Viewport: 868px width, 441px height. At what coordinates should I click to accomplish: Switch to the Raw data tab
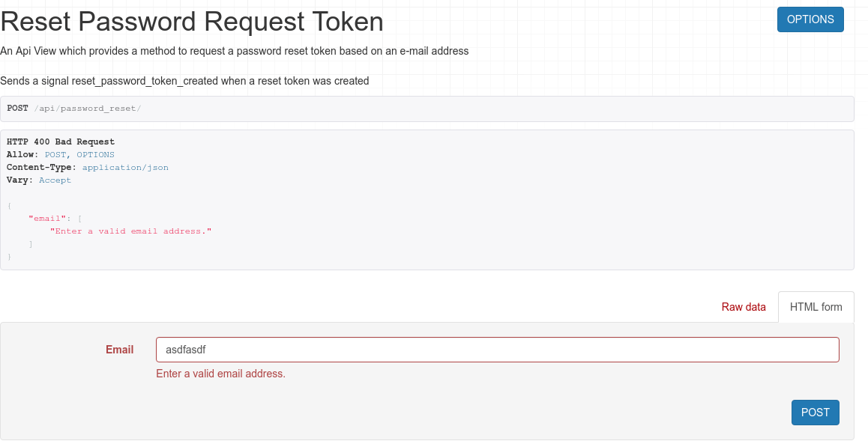(743, 307)
